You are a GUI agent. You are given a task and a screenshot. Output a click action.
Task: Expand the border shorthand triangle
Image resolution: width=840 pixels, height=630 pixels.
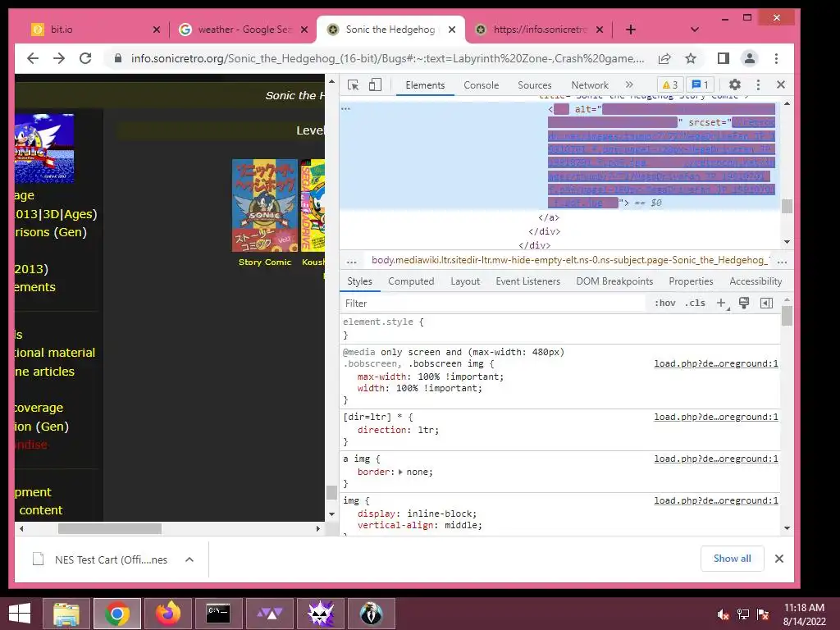point(400,472)
